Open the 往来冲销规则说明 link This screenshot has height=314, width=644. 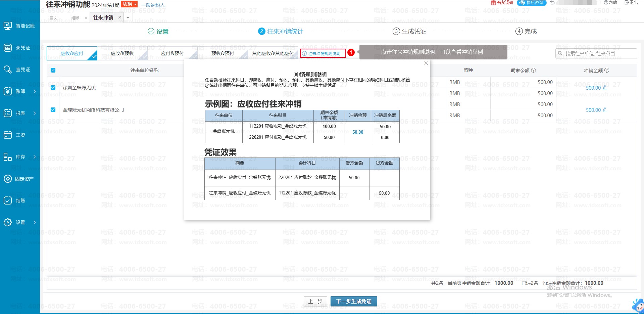click(323, 53)
